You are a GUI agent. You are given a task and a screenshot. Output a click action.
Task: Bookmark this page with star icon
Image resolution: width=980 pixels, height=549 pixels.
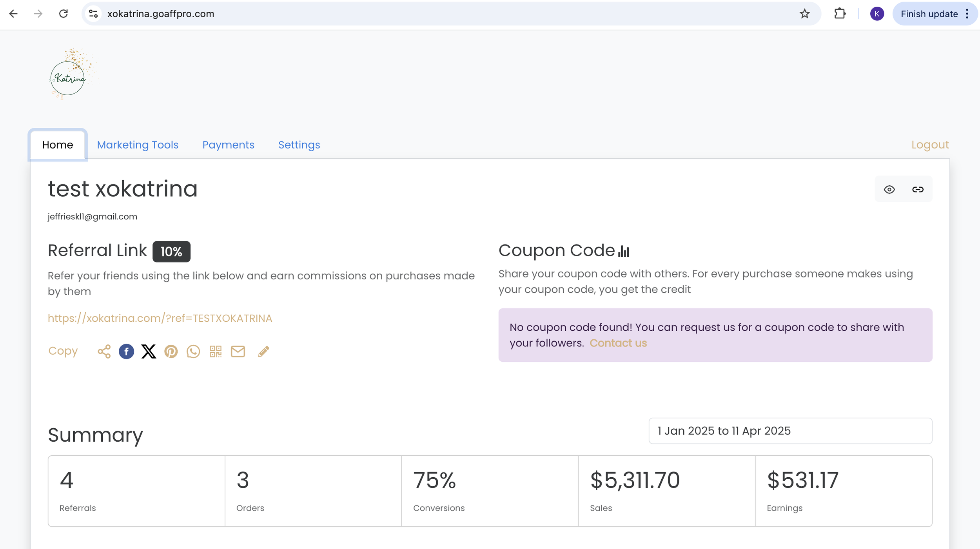[804, 14]
